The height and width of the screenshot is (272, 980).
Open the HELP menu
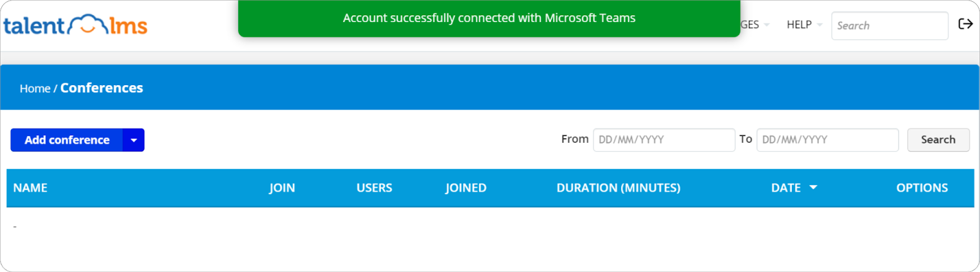pos(804,25)
